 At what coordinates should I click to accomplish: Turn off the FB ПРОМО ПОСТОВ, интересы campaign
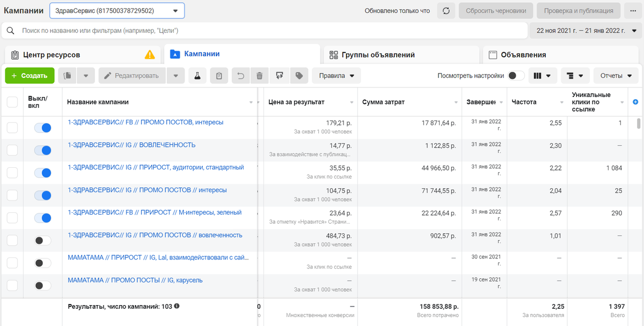[x=42, y=128]
